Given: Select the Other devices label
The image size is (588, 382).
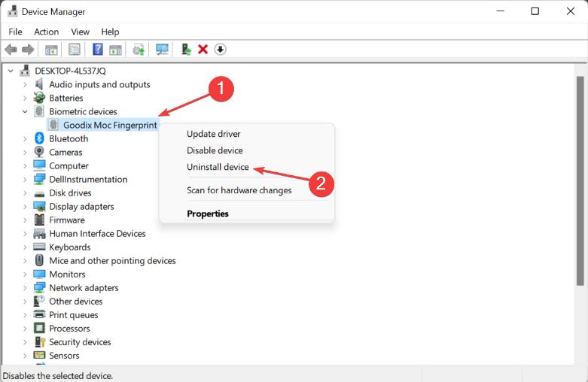Looking at the screenshot, I should (x=76, y=301).
